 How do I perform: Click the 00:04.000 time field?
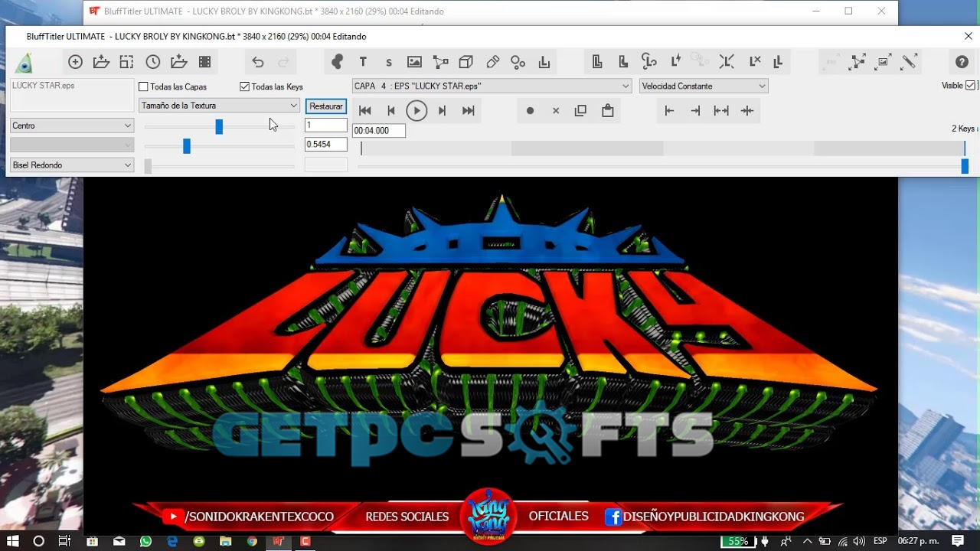pyautogui.click(x=379, y=131)
